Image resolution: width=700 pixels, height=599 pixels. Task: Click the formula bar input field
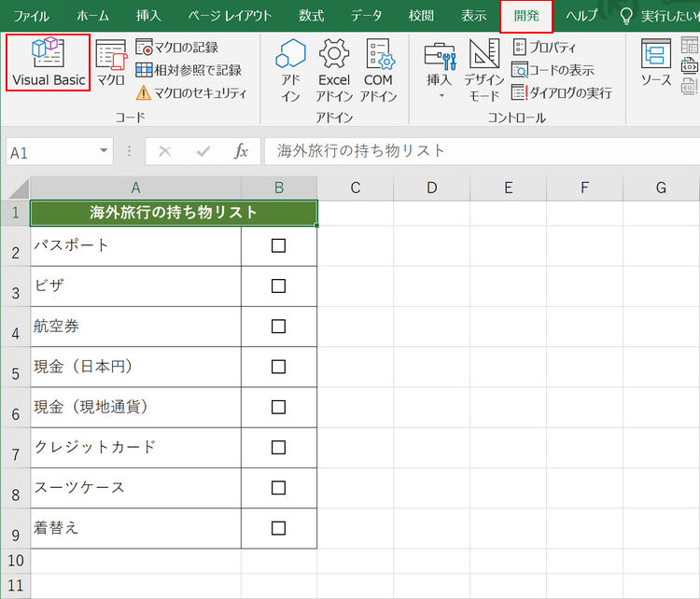pyautogui.click(x=483, y=152)
